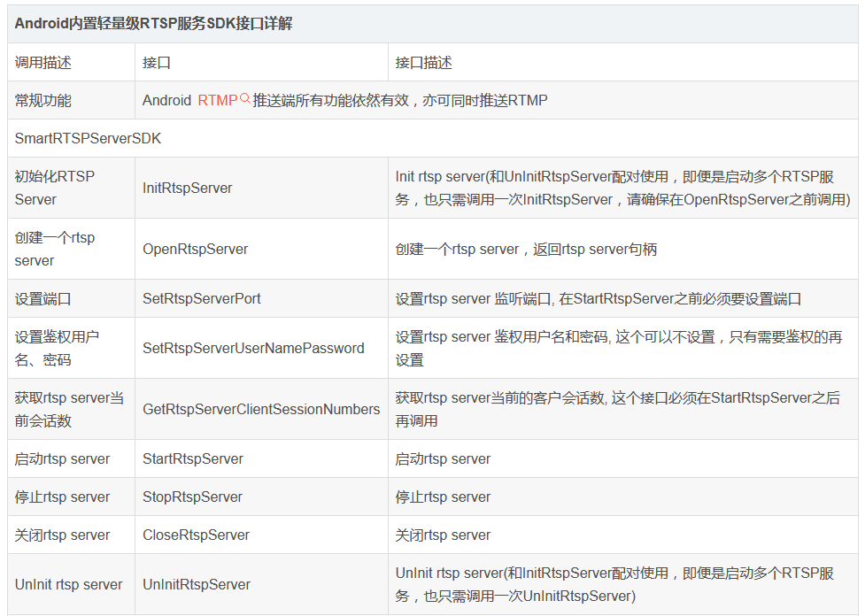Select the 'UnInitRtspServer' interface name

tap(197, 584)
